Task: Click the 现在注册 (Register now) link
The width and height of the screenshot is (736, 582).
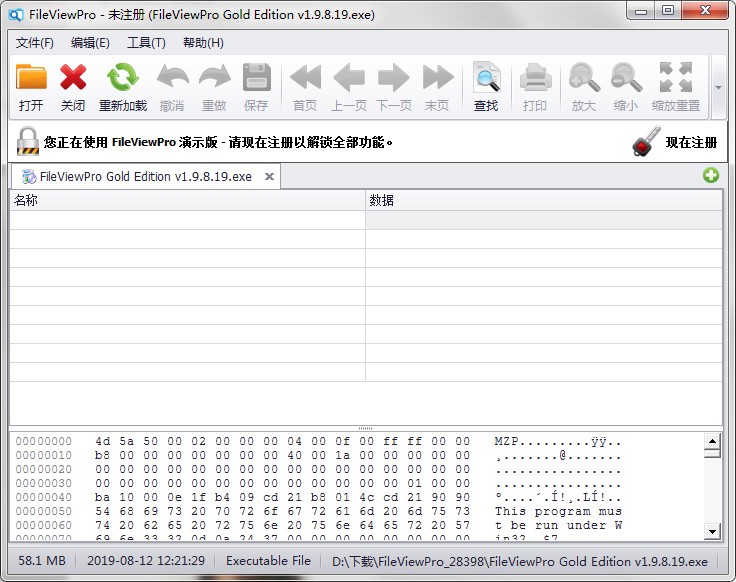Action: click(691, 142)
